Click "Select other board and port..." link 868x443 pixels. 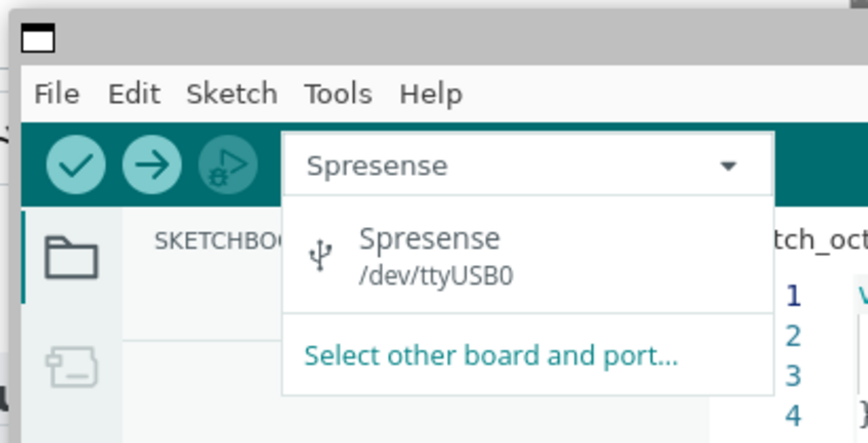coord(491,356)
